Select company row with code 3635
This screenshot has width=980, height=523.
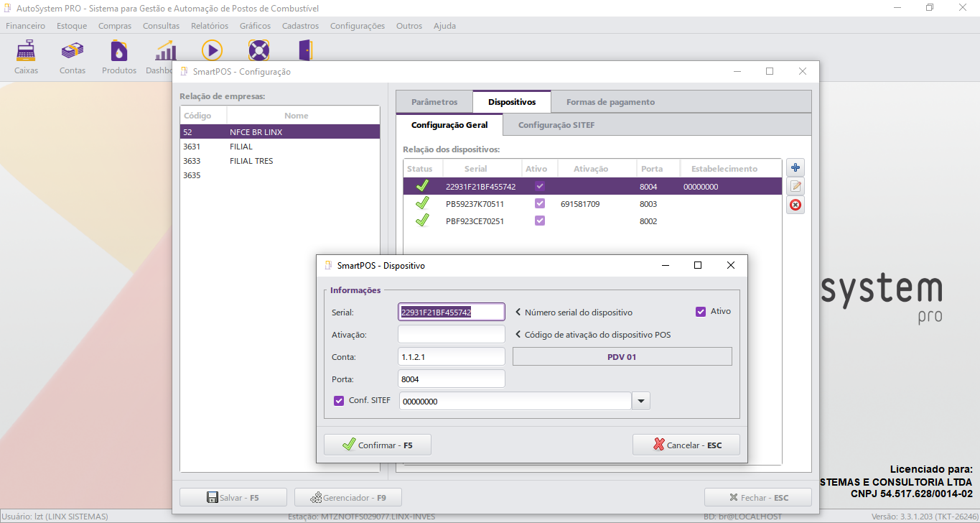[x=279, y=175]
